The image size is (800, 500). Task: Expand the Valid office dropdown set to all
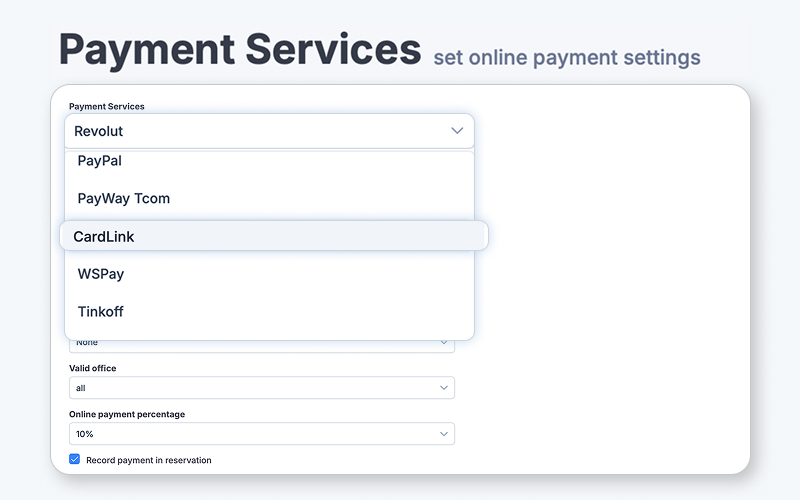pos(261,388)
